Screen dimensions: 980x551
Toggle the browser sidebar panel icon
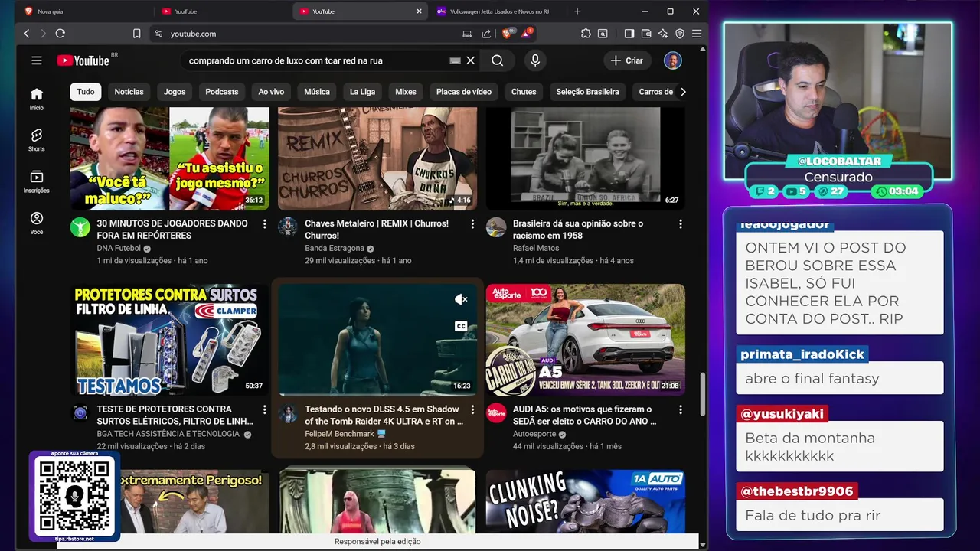pyautogui.click(x=629, y=34)
